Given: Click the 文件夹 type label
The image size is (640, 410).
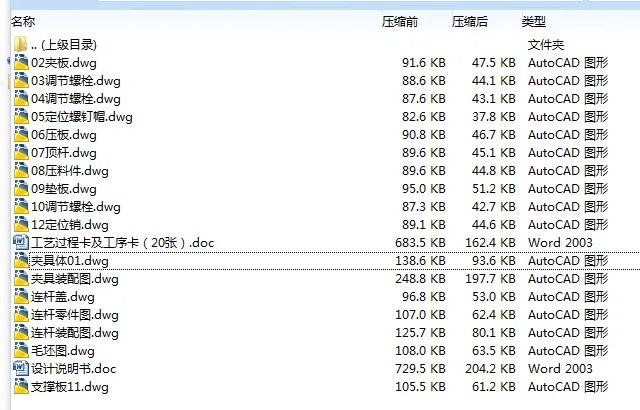Looking at the screenshot, I should coord(546,44).
